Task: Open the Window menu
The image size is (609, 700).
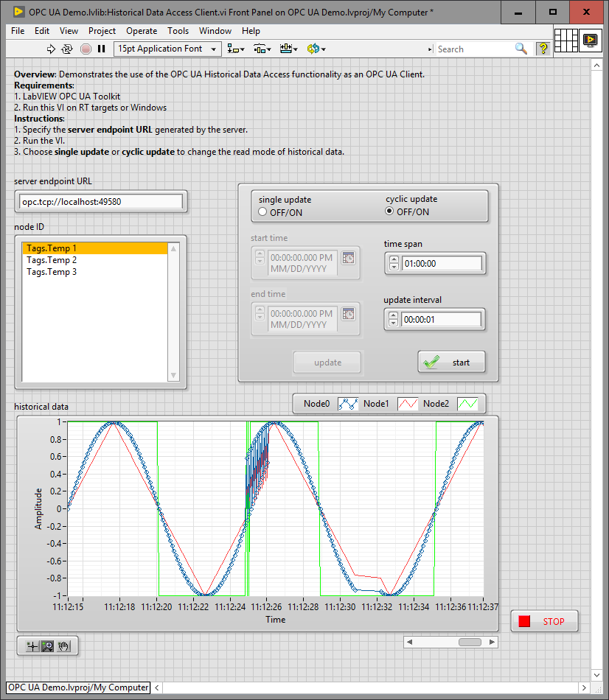Action: 215,31
